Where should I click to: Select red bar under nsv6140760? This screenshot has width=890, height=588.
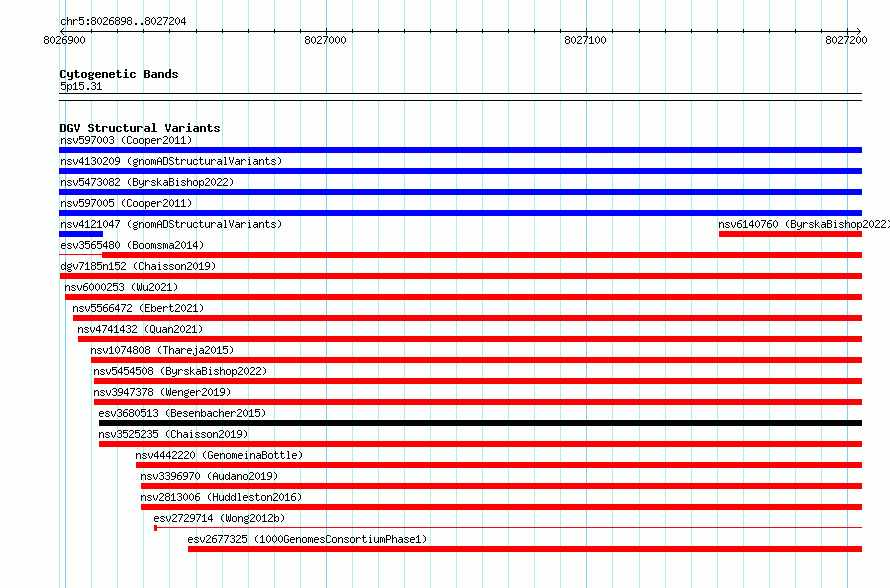790,234
